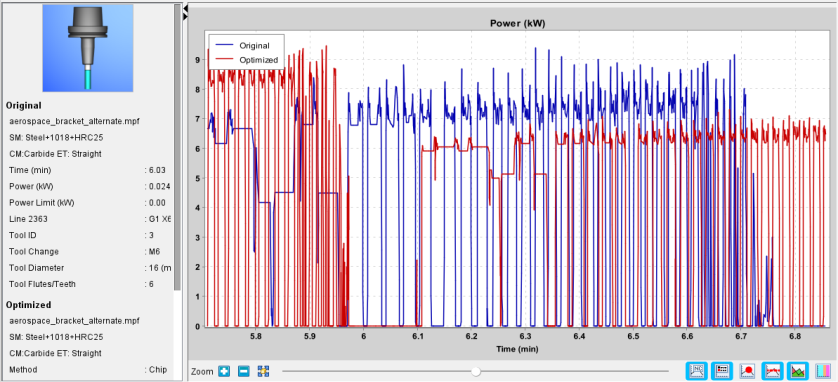Click the Tool Change M6 row

point(88,252)
